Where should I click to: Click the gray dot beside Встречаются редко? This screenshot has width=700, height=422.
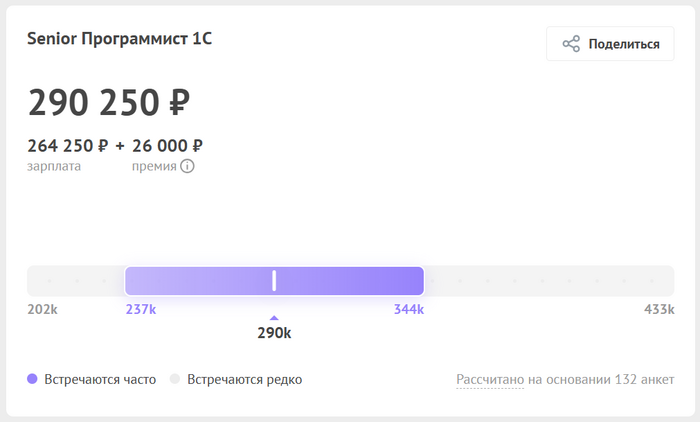point(175,379)
